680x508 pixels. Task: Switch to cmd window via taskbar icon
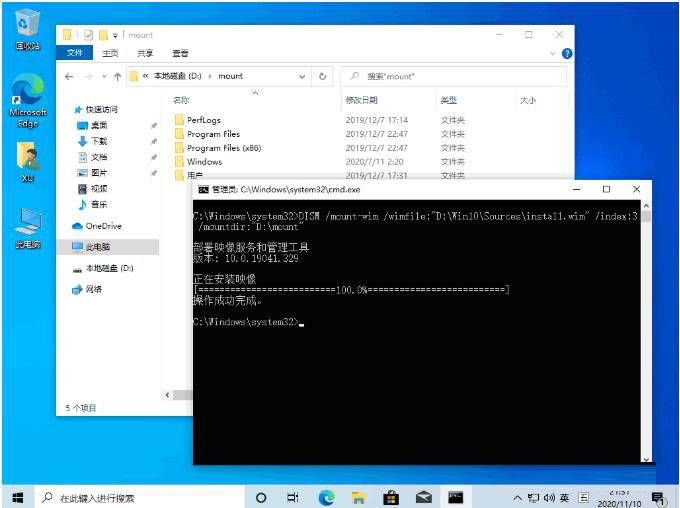pos(455,498)
